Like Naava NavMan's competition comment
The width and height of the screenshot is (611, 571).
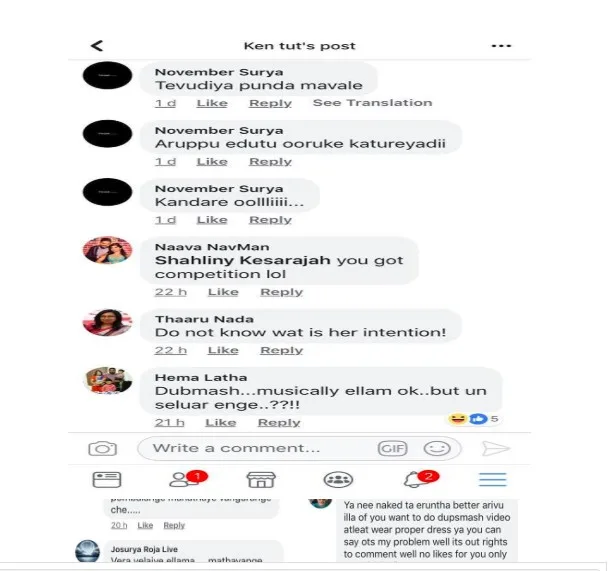[x=223, y=292]
